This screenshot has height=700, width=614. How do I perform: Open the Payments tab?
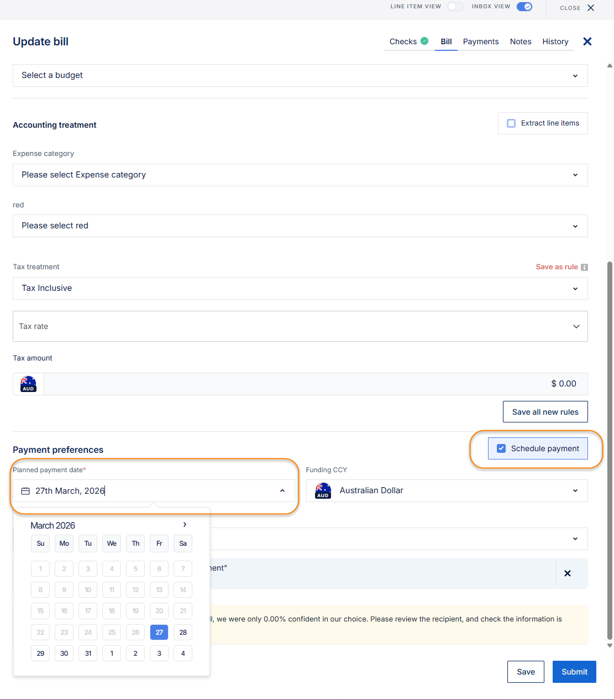coord(481,41)
